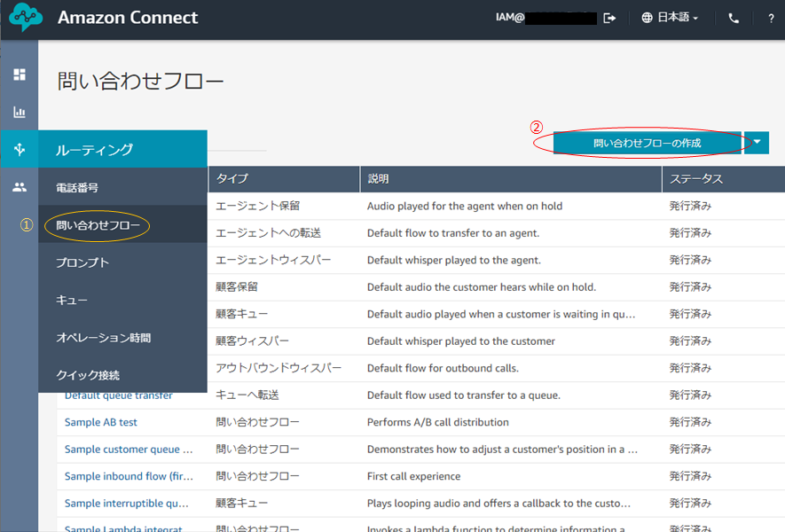This screenshot has height=532, width=785.
Task: Open the metrics bar chart sidebar icon
Action: point(20,112)
